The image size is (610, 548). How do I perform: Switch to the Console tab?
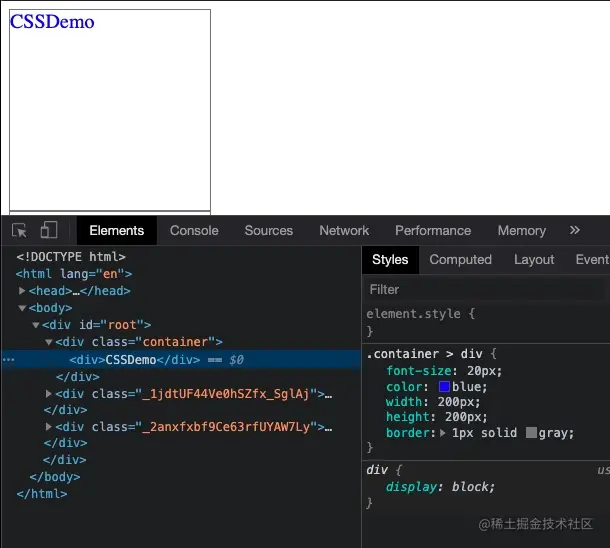coord(194,231)
